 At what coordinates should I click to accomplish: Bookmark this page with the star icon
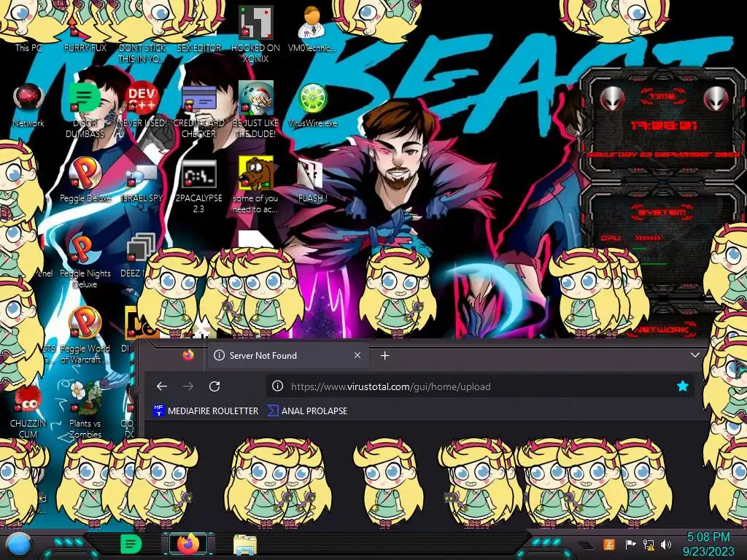tap(682, 386)
